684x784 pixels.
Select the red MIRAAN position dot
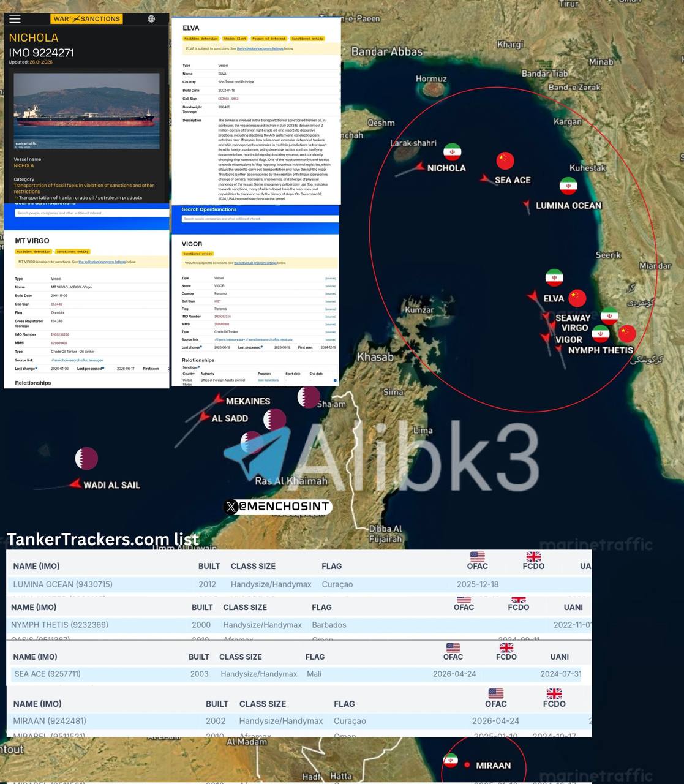(467, 765)
